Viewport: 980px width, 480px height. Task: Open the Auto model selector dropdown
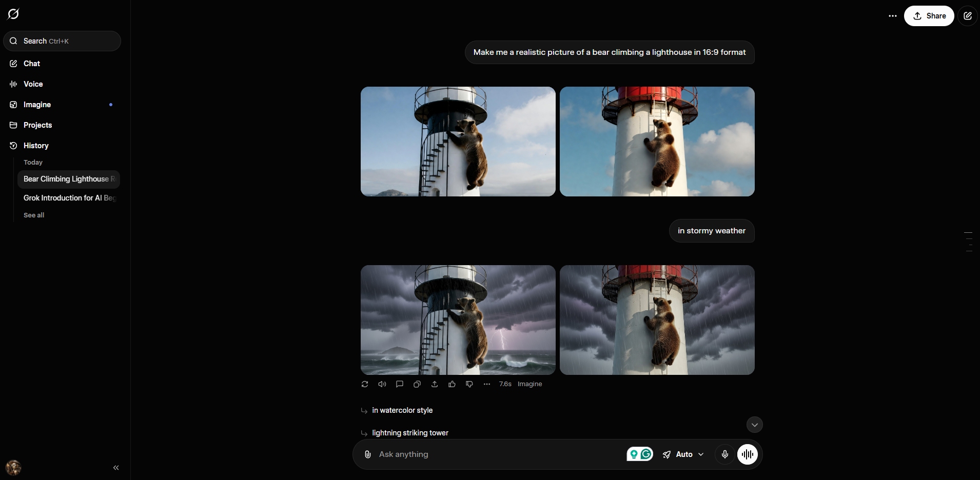pyautogui.click(x=683, y=454)
